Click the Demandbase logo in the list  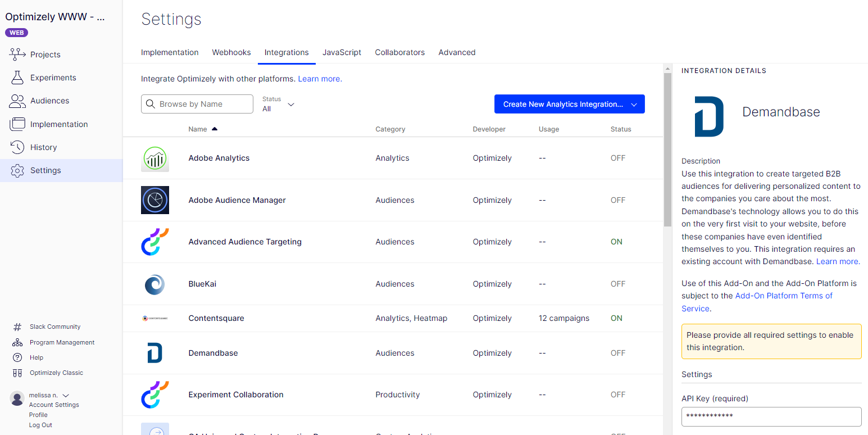[x=154, y=353]
